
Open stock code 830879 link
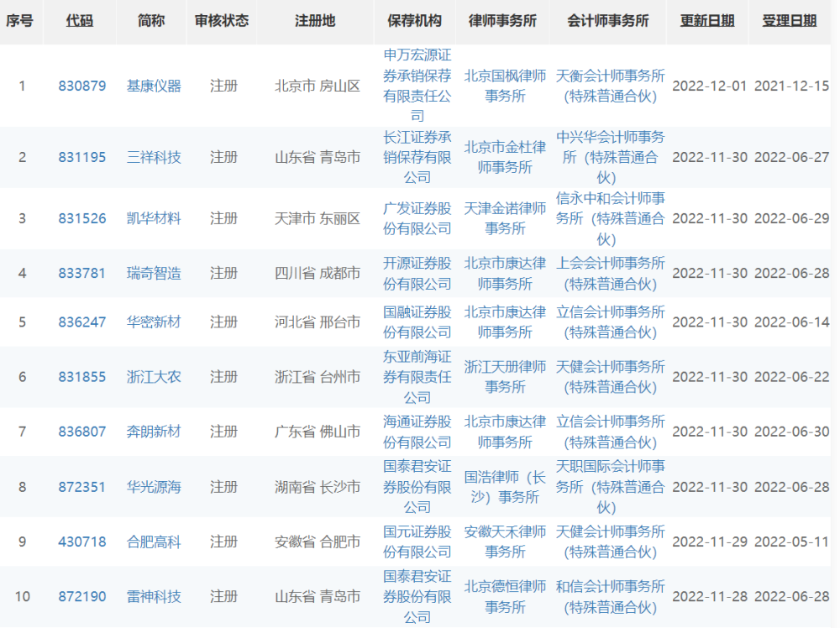(82, 86)
